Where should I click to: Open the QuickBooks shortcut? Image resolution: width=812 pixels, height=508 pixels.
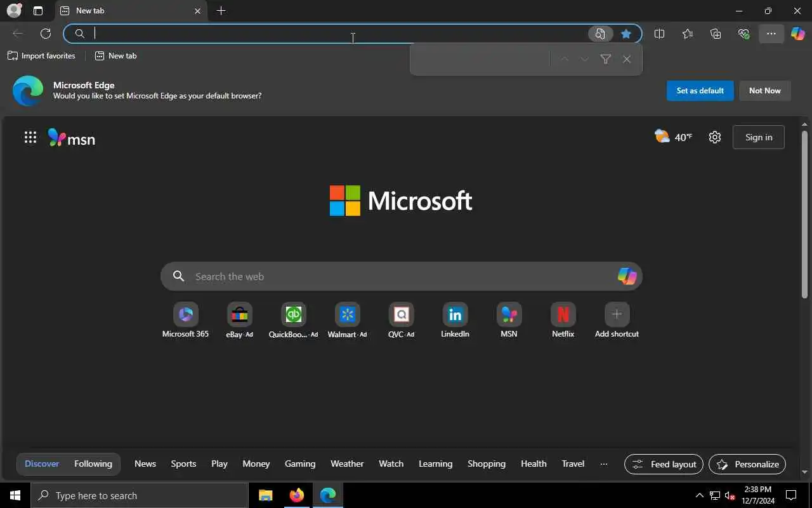(x=293, y=320)
